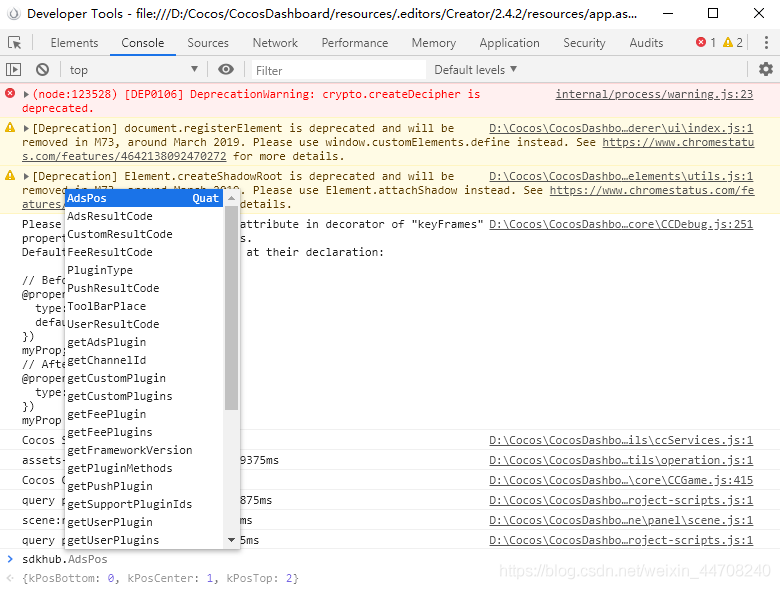
Task: Open the Sources tab
Action: 208,43
